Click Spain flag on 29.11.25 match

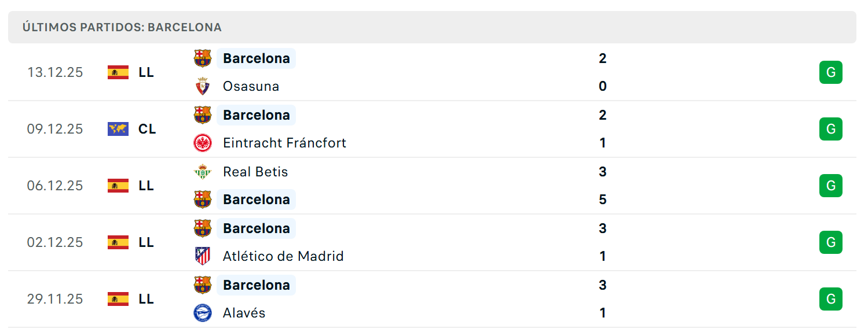pyautogui.click(x=118, y=299)
